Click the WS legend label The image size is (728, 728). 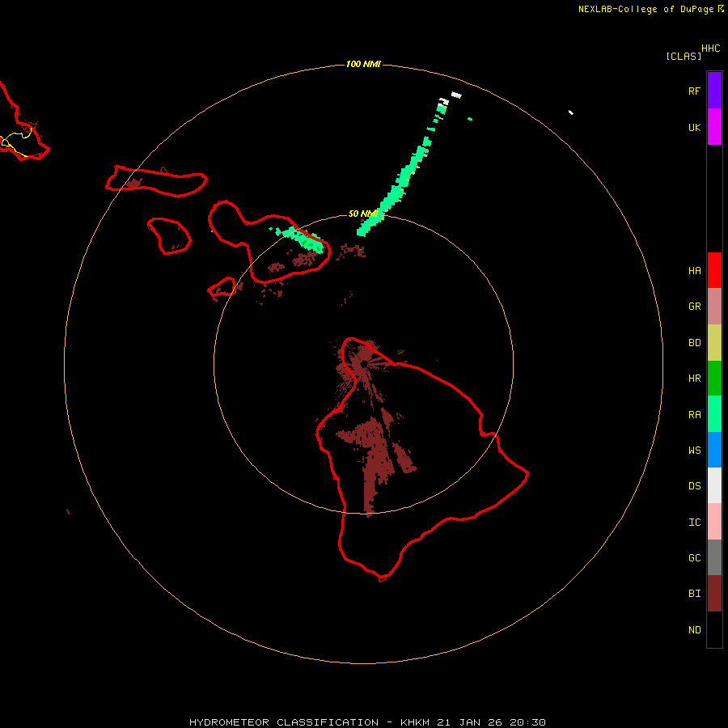pos(694,450)
